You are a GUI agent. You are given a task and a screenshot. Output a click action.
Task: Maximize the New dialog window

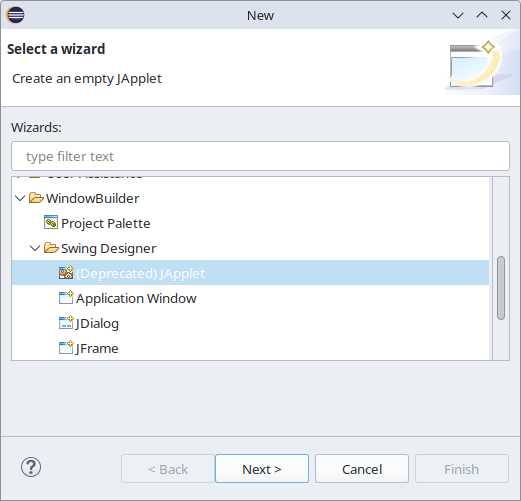(x=482, y=15)
